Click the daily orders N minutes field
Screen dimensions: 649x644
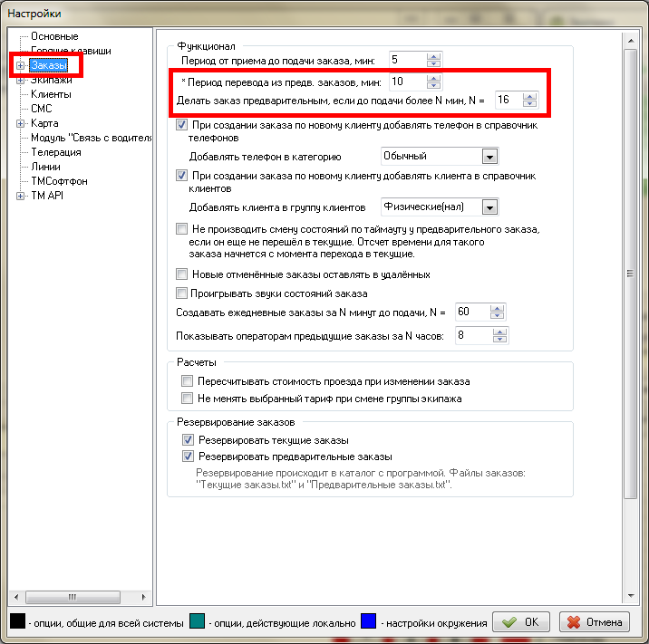point(472,312)
